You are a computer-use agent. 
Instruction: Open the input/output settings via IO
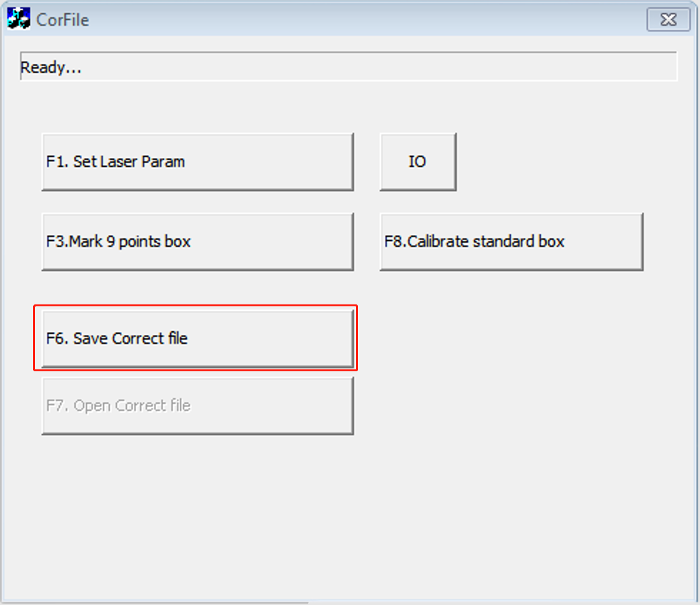(x=418, y=162)
